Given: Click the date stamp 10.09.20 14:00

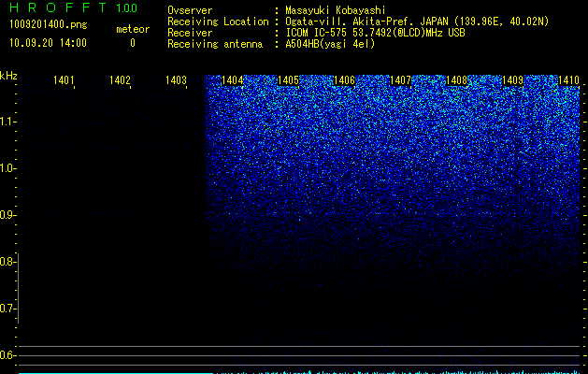Looking at the screenshot, I should tap(48, 43).
